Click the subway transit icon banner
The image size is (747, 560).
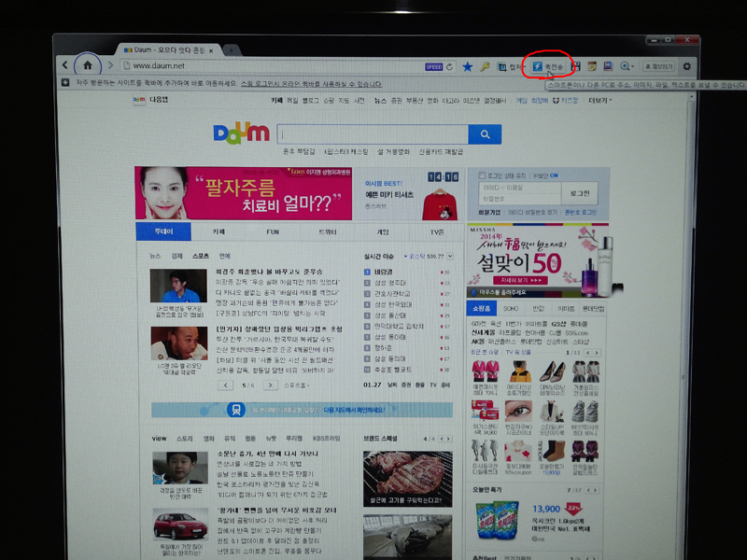[236, 410]
